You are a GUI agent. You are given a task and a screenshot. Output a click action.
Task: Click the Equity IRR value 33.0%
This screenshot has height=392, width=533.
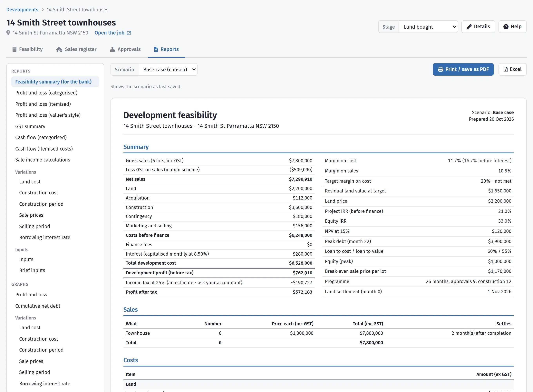505,221
